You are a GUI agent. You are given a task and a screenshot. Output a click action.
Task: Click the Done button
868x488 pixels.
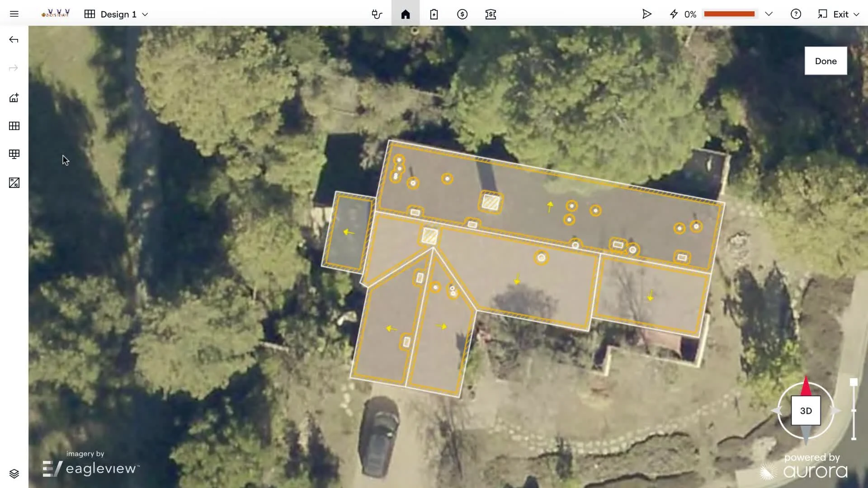(x=826, y=61)
